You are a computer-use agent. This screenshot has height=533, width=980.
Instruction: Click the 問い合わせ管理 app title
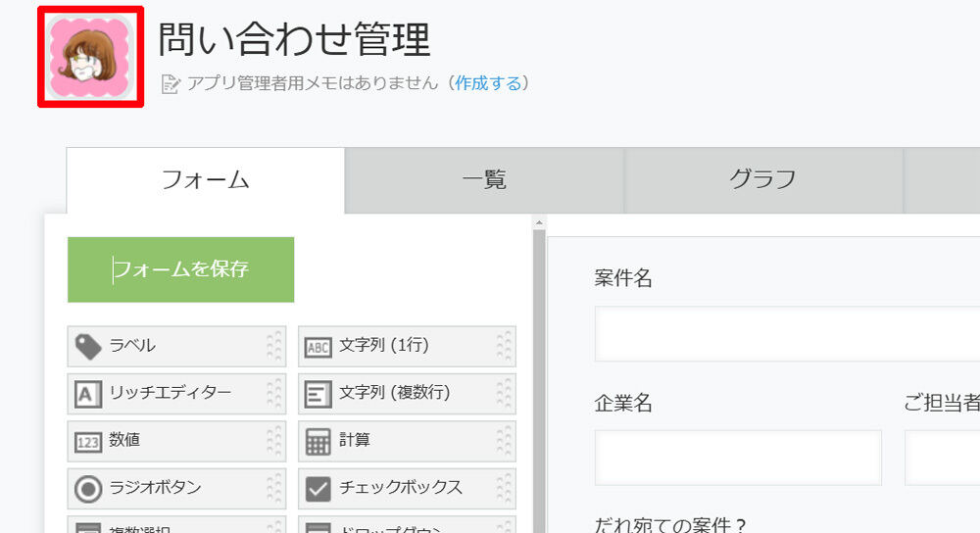[x=294, y=39]
